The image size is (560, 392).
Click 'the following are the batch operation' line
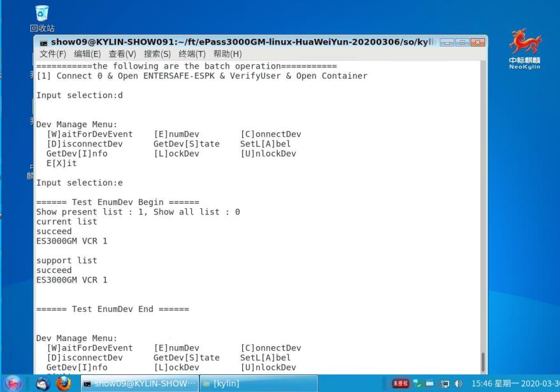point(187,66)
